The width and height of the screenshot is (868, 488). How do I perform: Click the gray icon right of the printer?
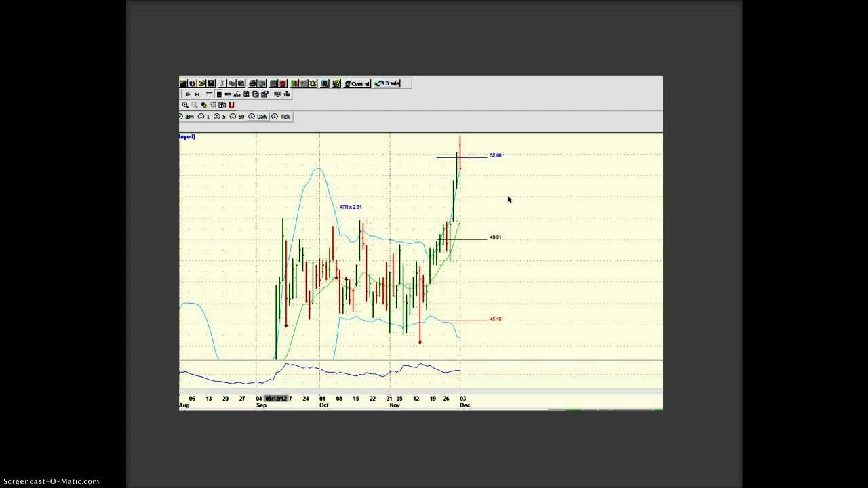(x=262, y=83)
